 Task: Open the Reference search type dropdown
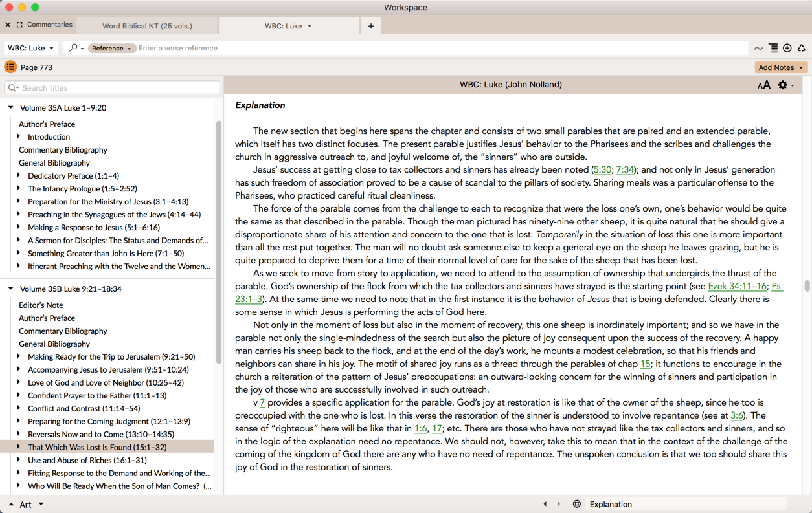pos(111,48)
